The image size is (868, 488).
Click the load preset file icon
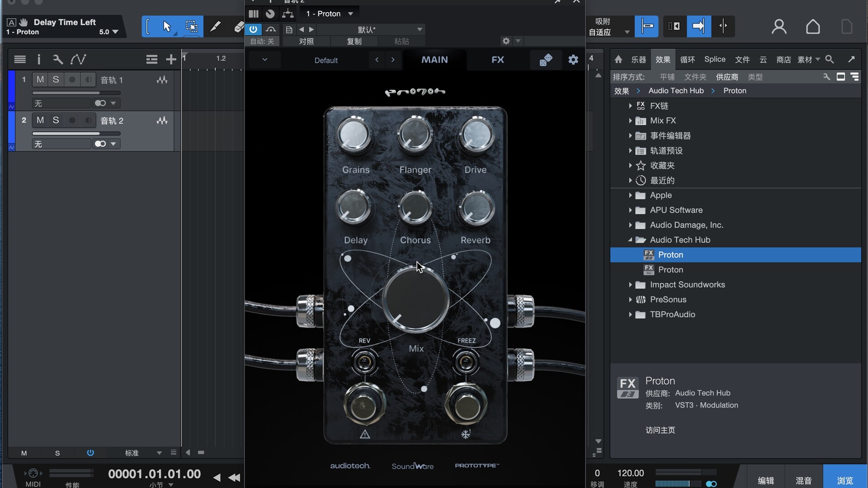coord(289,29)
